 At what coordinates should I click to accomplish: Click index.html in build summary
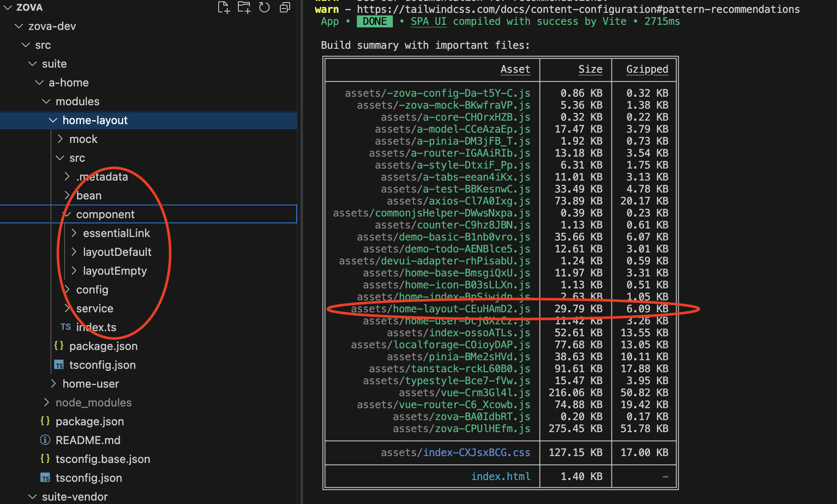[x=500, y=476]
